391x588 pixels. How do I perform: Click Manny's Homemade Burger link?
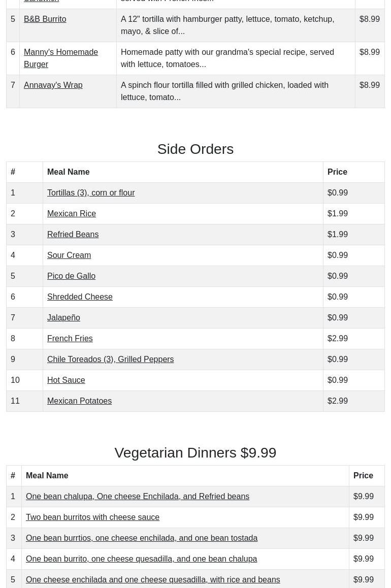[x=60, y=58]
